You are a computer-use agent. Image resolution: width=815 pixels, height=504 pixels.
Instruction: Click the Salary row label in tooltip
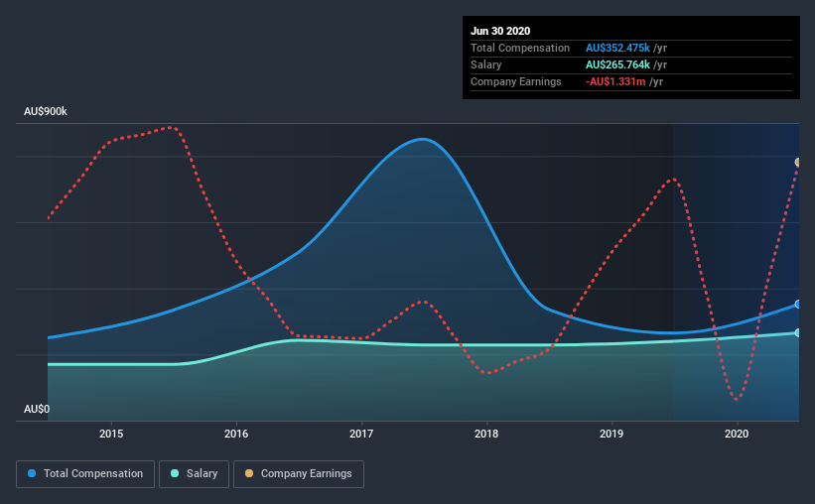pos(486,64)
